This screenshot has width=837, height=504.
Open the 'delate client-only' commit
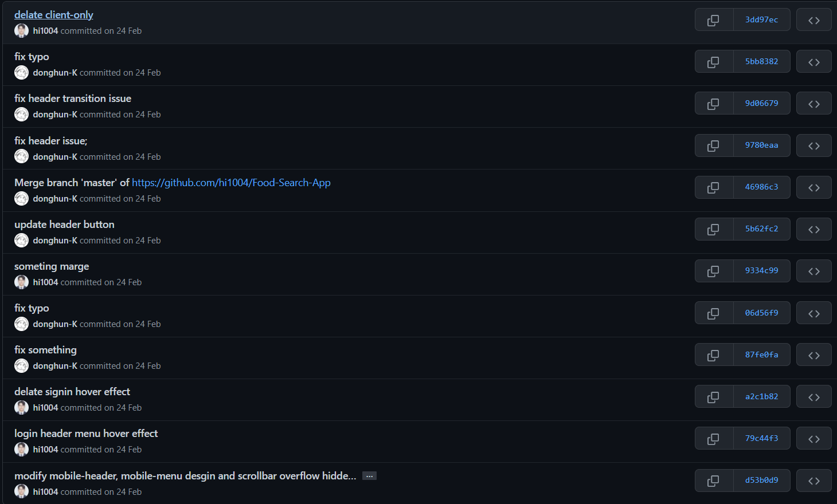(x=54, y=15)
